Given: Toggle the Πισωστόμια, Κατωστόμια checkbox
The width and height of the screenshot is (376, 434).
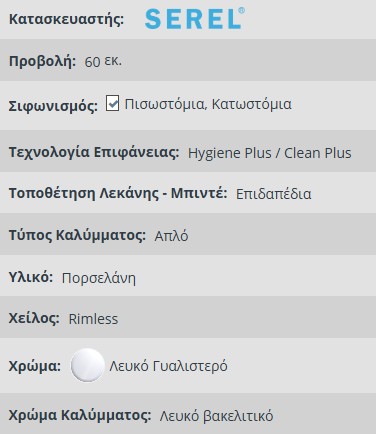Looking at the screenshot, I should coord(112,103).
